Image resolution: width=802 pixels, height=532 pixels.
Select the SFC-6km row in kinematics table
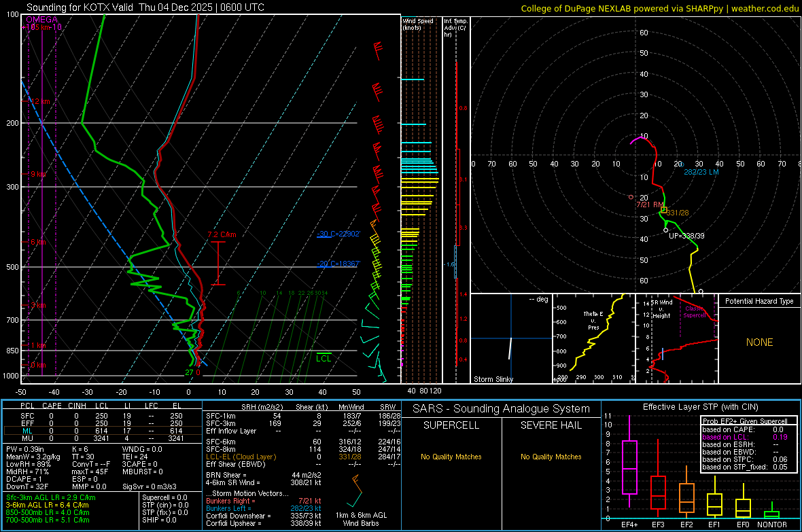click(303, 442)
